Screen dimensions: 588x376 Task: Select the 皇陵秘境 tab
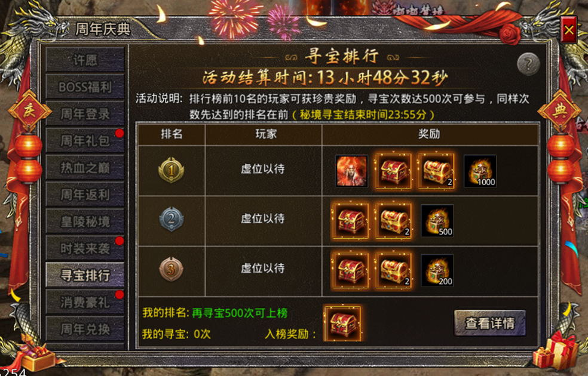click(85, 221)
